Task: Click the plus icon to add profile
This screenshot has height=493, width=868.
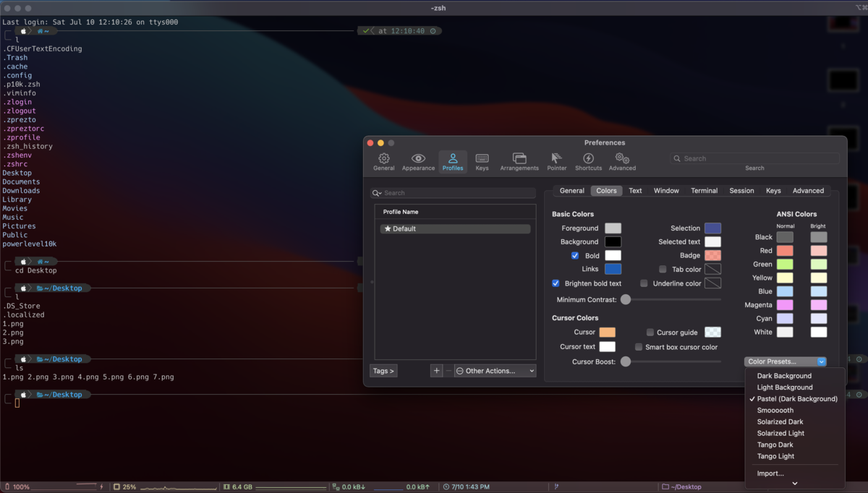Action: pyautogui.click(x=436, y=371)
